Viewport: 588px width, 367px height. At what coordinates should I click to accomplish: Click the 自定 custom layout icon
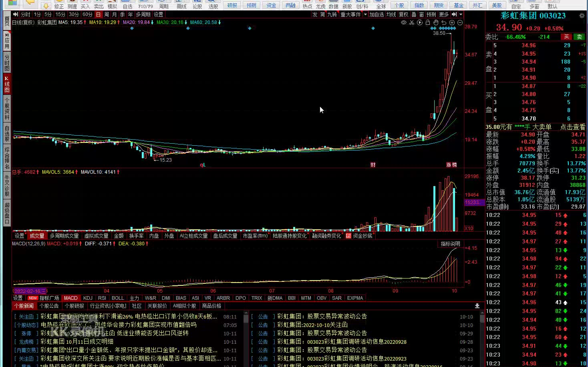(x=516, y=5)
